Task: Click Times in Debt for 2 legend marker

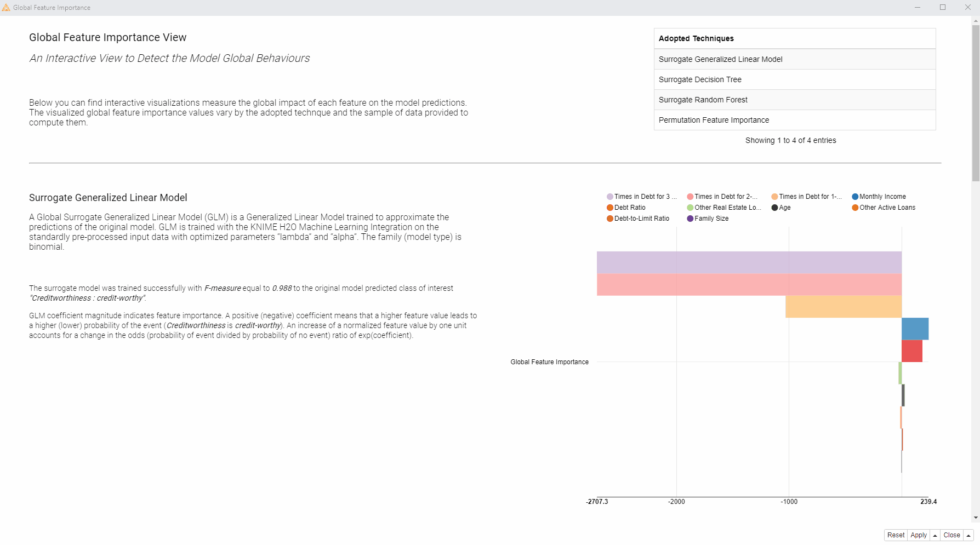Action: click(x=690, y=197)
